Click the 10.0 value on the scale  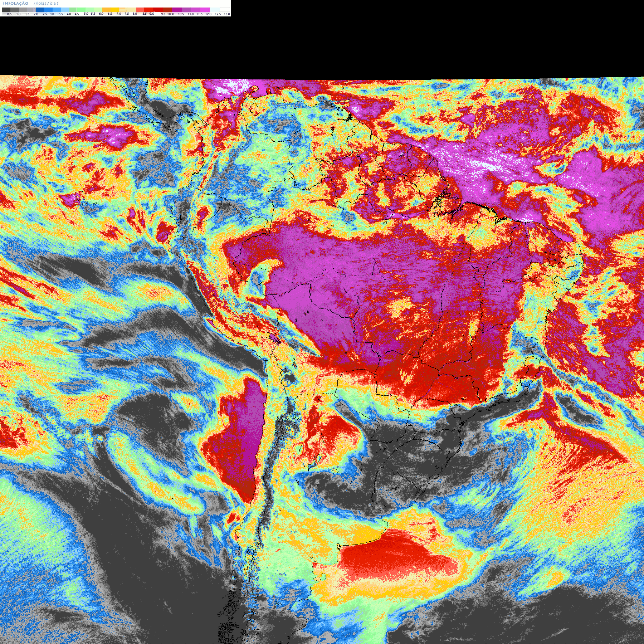[171, 14]
